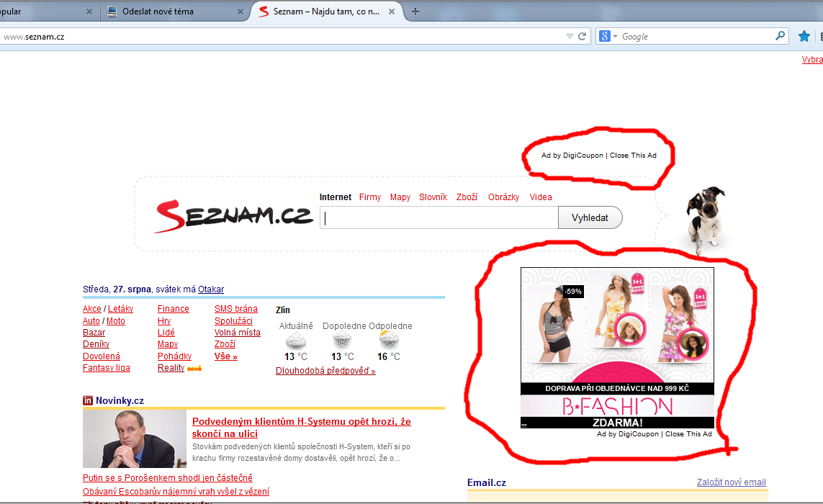Close the upper ad via Close This Ad
The height and width of the screenshot is (504, 823).
coord(633,156)
